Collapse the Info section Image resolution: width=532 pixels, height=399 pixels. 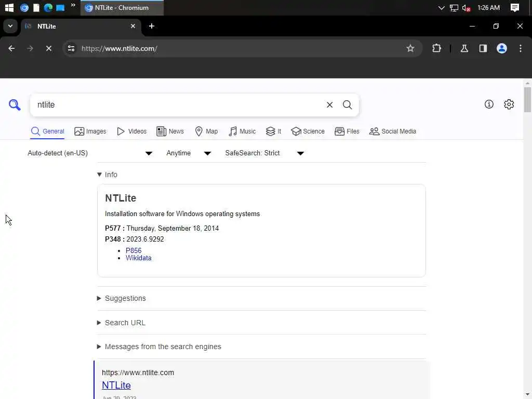pos(107,175)
